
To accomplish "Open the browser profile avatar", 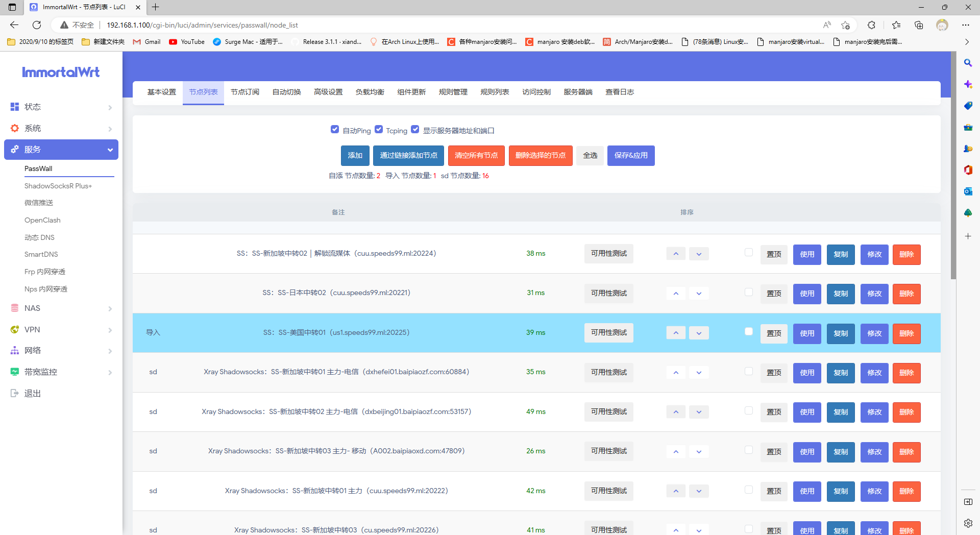I will pyautogui.click(x=942, y=25).
